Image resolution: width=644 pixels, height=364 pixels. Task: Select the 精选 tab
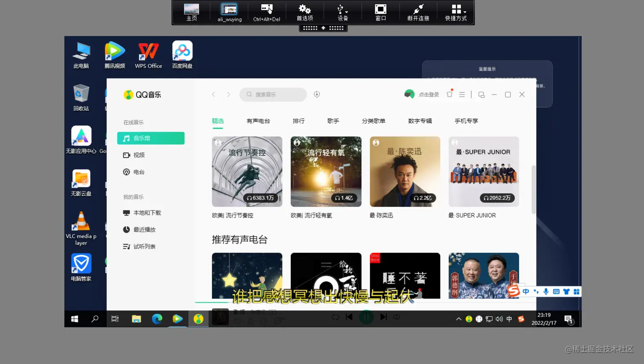[218, 121]
